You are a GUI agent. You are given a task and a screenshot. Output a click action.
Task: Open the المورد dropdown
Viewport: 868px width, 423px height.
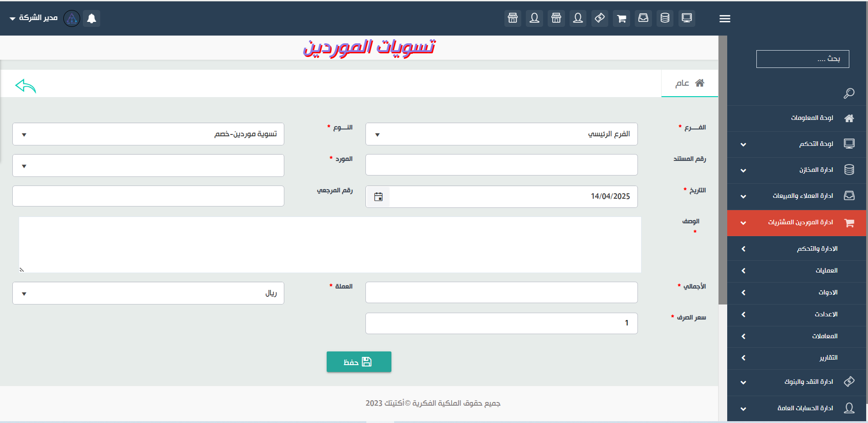click(x=148, y=165)
